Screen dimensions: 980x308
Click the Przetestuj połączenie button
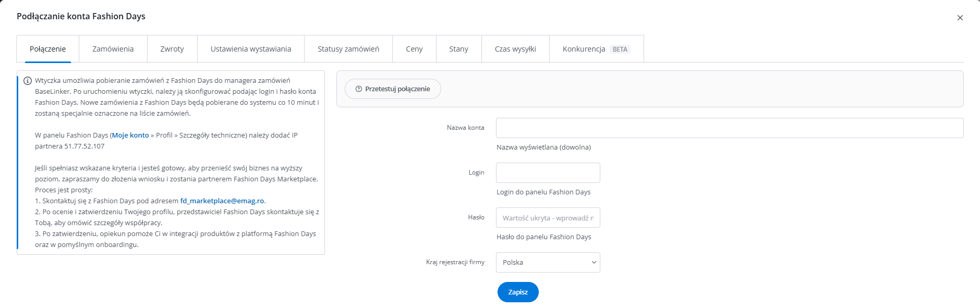coord(393,89)
